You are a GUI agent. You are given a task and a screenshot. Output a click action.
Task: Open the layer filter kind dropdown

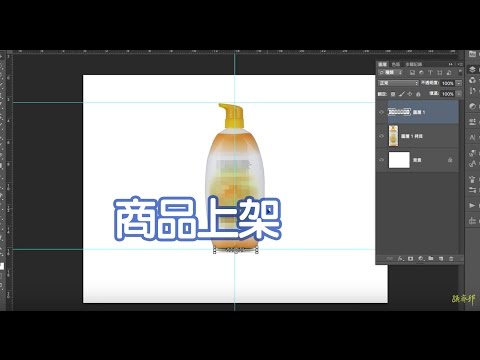[391, 72]
